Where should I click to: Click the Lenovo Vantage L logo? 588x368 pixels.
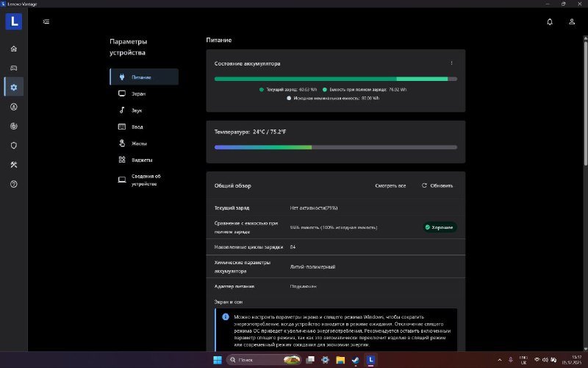click(x=14, y=21)
